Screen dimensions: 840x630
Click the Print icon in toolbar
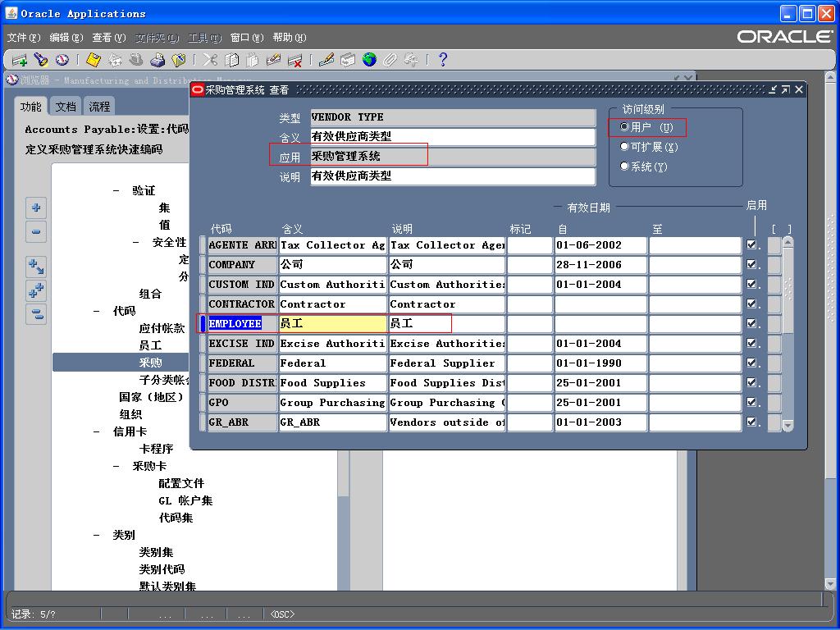pyautogui.click(x=157, y=60)
